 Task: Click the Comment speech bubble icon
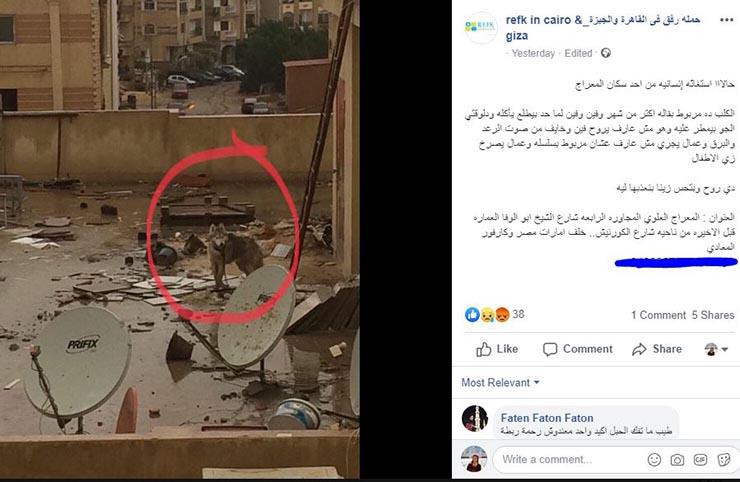click(x=550, y=349)
